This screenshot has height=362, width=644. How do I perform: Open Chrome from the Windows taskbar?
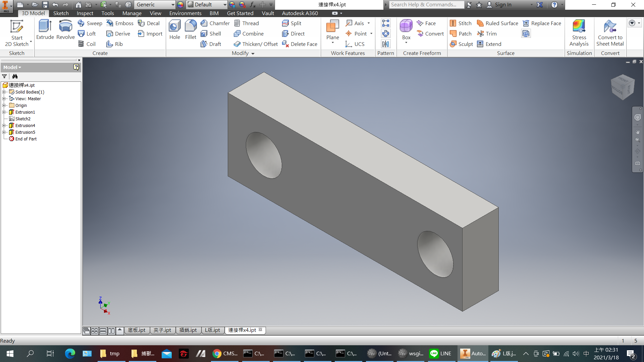pyautogui.click(x=225, y=354)
